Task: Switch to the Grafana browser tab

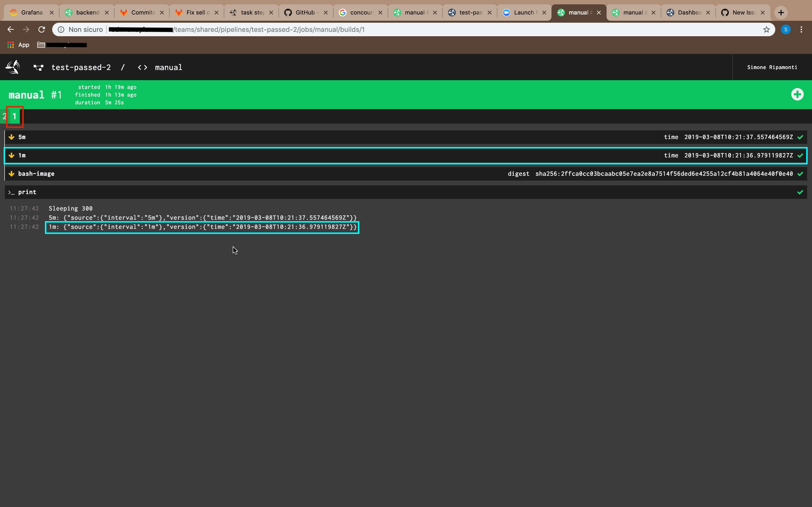Action: pos(32,13)
